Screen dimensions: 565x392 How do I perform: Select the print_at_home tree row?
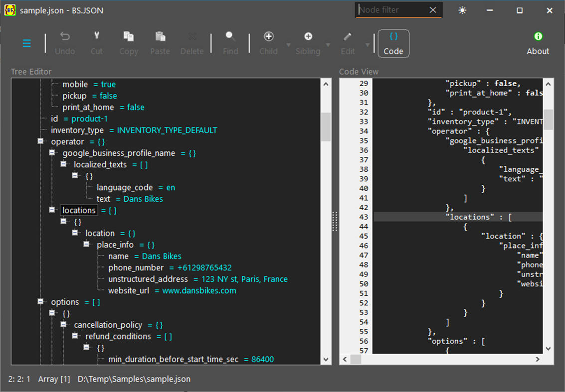[103, 107]
